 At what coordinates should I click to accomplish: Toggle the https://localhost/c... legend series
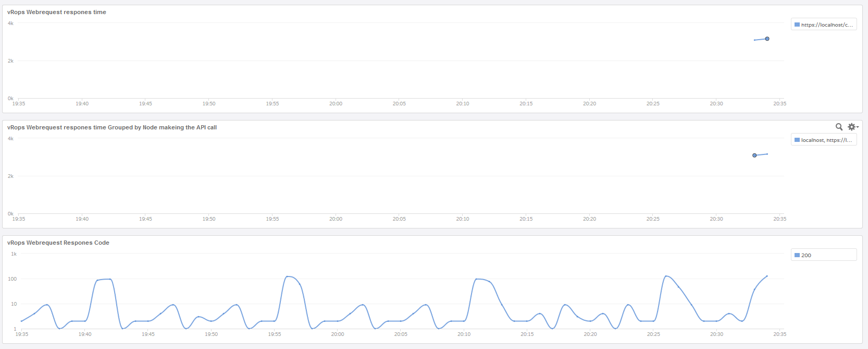826,25
